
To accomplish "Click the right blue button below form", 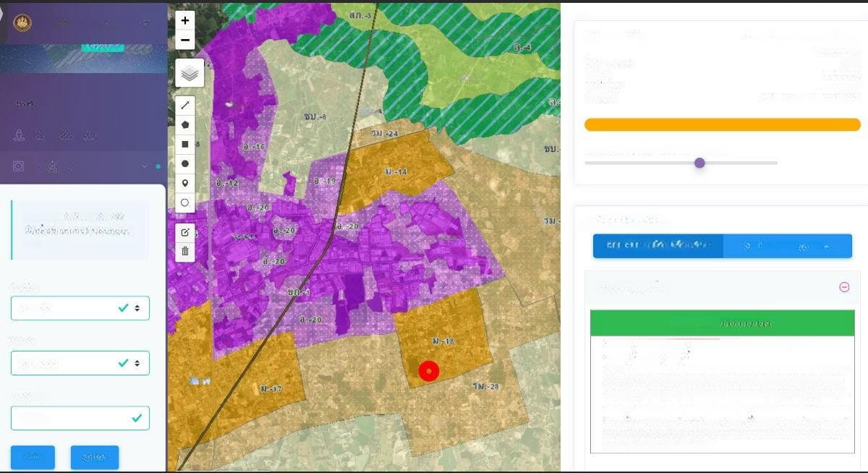I will click(x=95, y=457).
